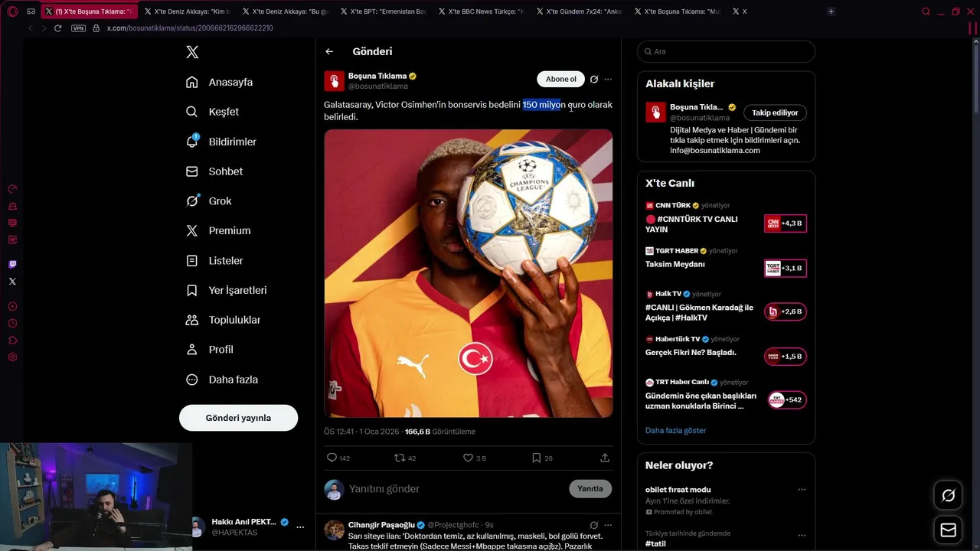The image size is (980, 551).
Task: Expand Daha fazla sidebar menu
Action: click(222, 380)
